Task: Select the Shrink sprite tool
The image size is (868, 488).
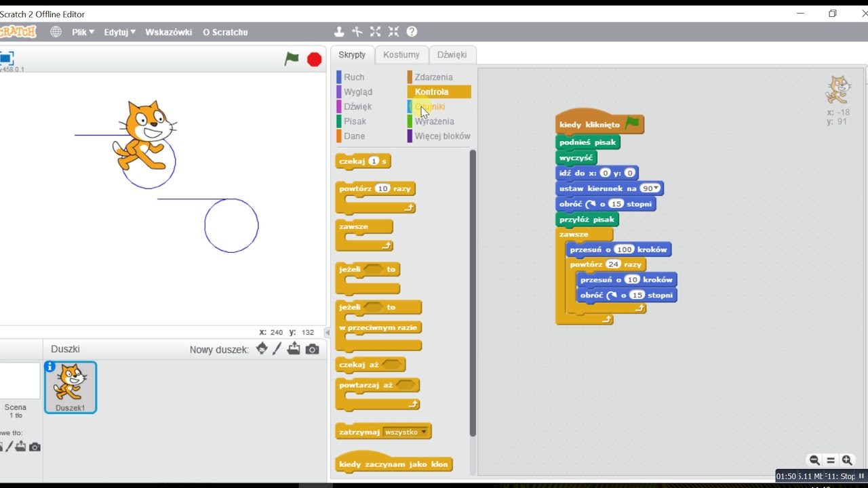Action: coord(393,32)
